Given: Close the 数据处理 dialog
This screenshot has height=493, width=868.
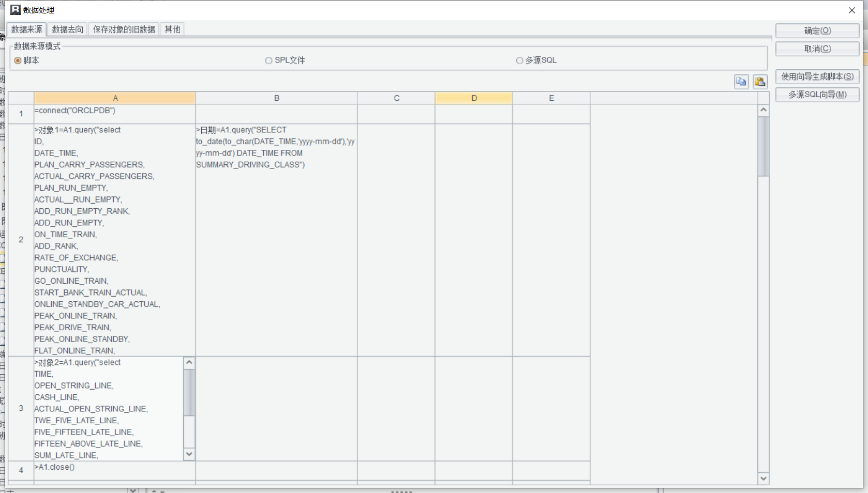Looking at the screenshot, I should [852, 10].
